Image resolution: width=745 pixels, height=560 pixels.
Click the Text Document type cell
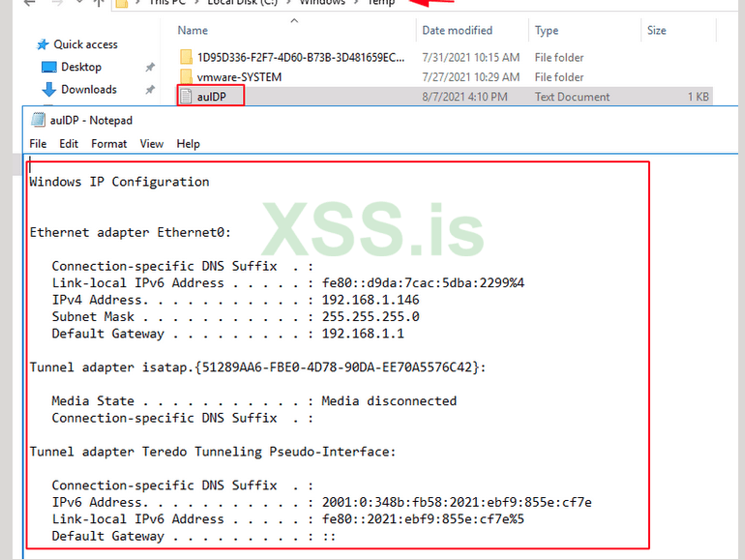572,97
